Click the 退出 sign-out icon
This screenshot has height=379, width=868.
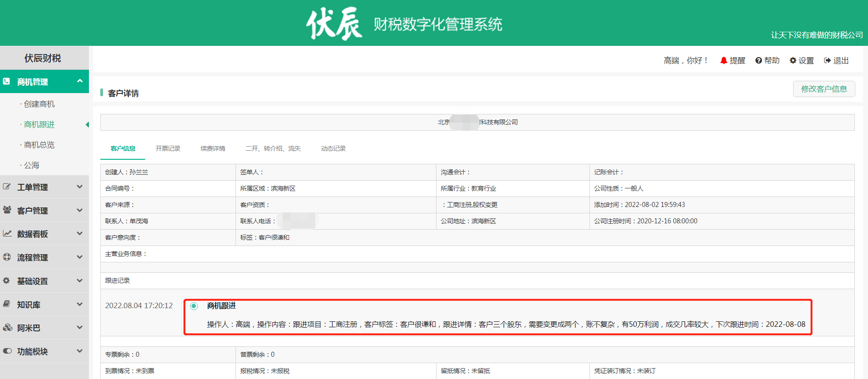click(x=828, y=60)
